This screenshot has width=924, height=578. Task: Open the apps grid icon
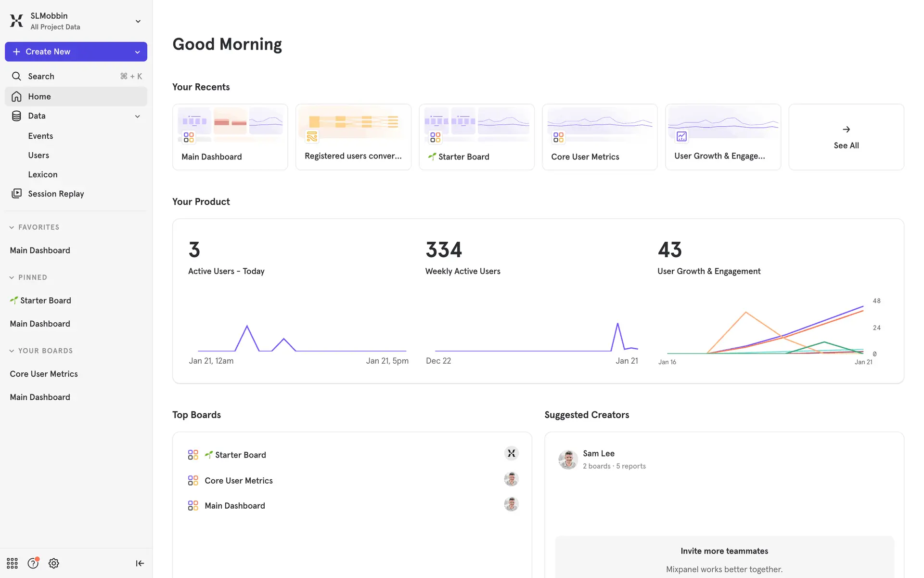(12, 563)
